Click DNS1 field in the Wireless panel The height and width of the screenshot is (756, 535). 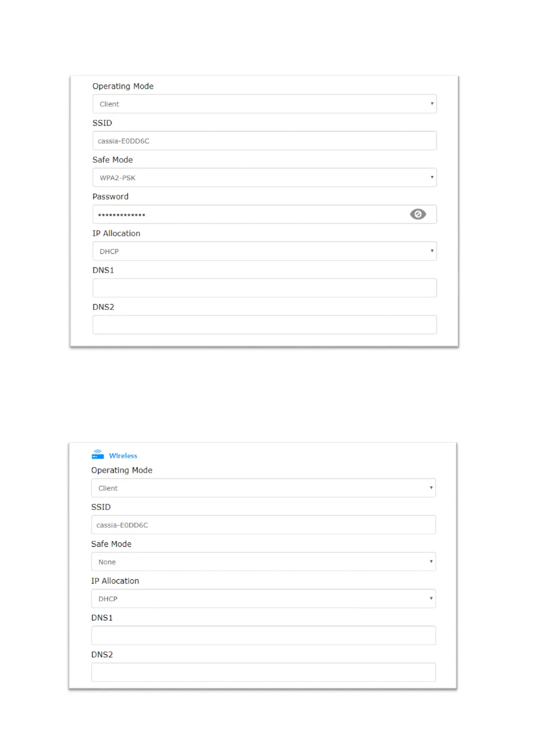pyautogui.click(x=263, y=636)
